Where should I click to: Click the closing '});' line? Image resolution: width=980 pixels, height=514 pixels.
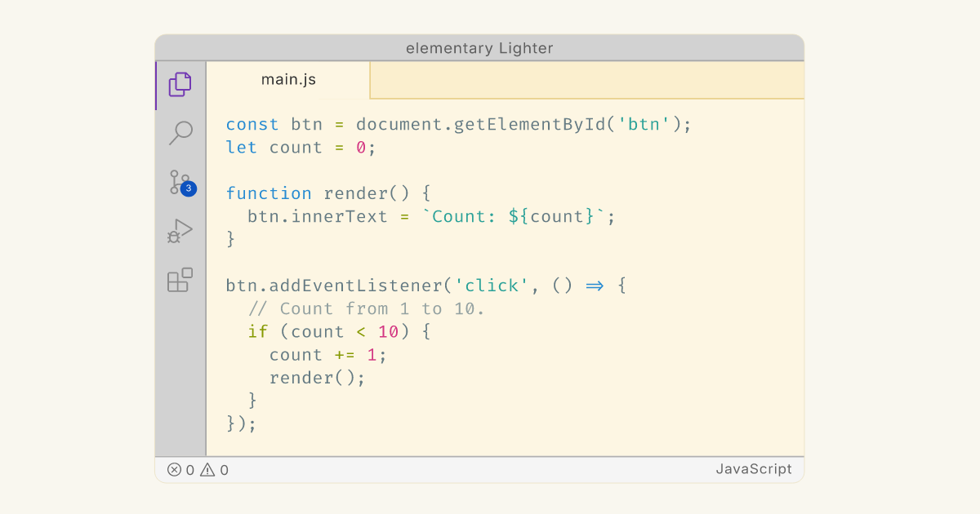[242, 423]
